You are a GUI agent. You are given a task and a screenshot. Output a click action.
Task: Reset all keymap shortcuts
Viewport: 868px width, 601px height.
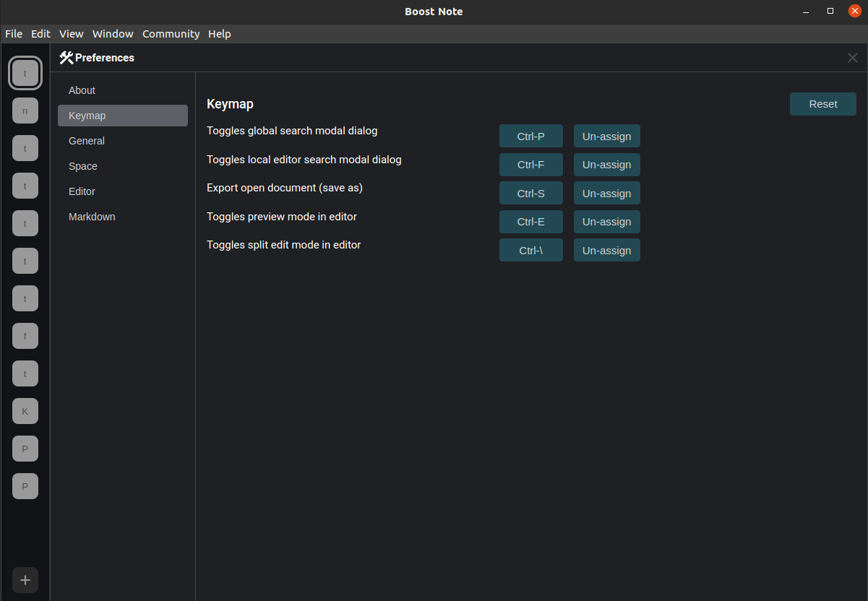coord(823,104)
